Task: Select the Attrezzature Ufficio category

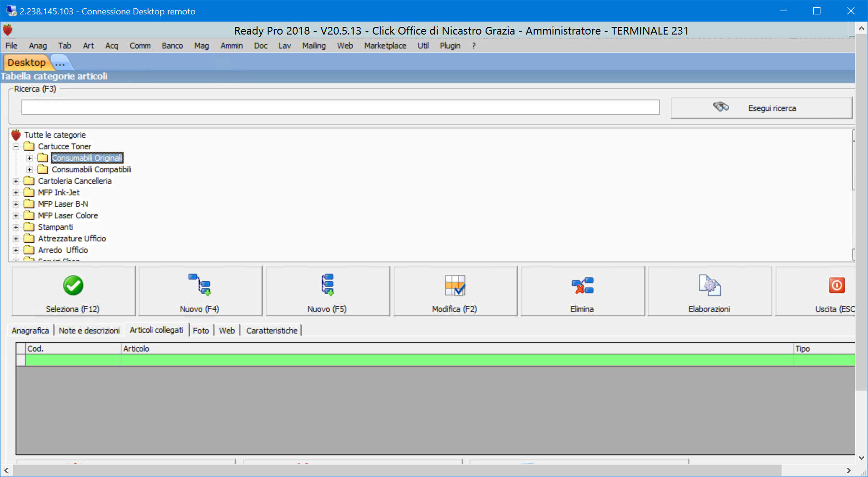Action: (72, 238)
